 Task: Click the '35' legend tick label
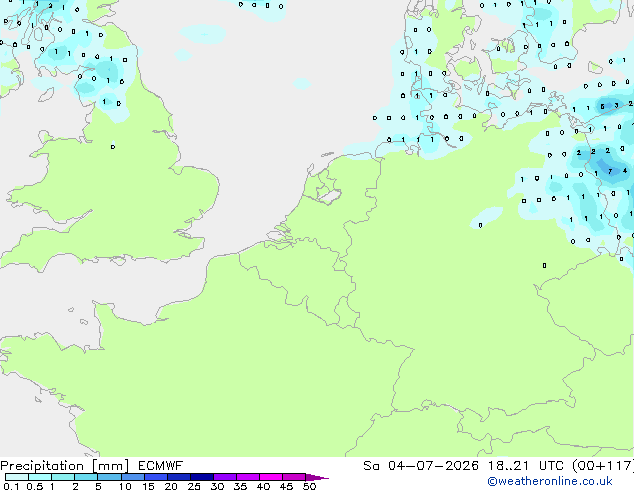(240, 486)
